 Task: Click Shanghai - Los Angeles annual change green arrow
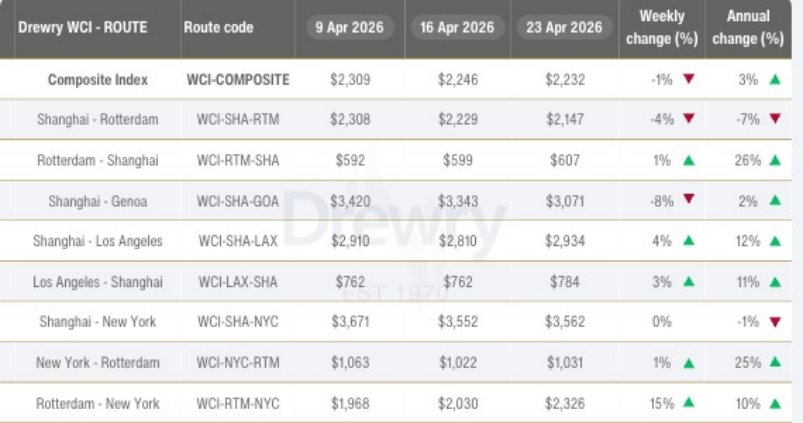point(775,242)
